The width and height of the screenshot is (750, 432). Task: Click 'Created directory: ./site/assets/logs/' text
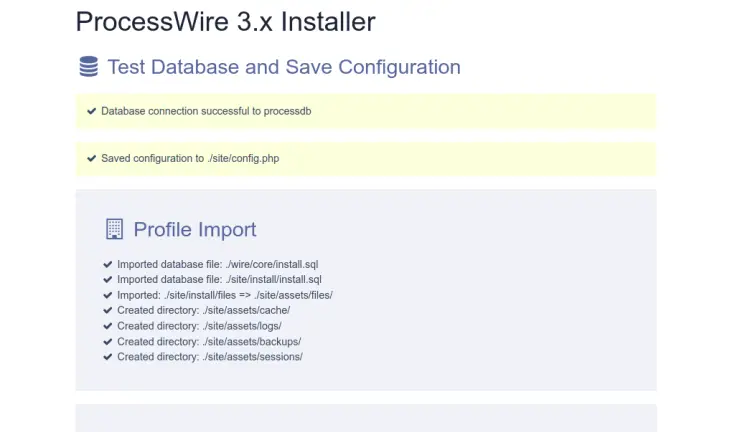[199, 326]
